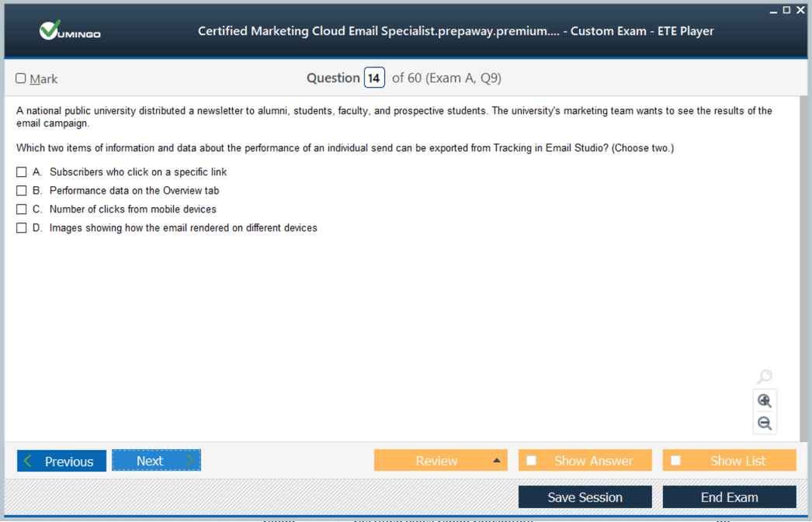
Task: Minimize the ETE Player window
Action: (x=773, y=10)
